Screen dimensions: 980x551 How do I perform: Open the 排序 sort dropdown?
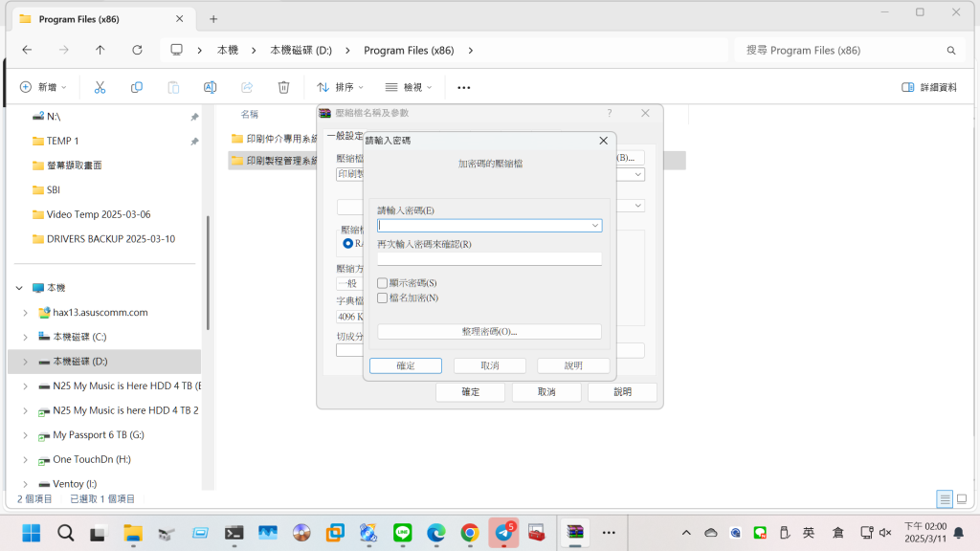tap(340, 87)
